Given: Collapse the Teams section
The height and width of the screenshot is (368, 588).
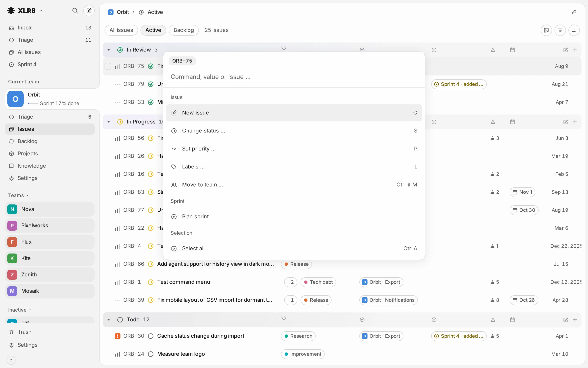Looking at the screenshot, I should pyautogui.click(x=18, y=195).
